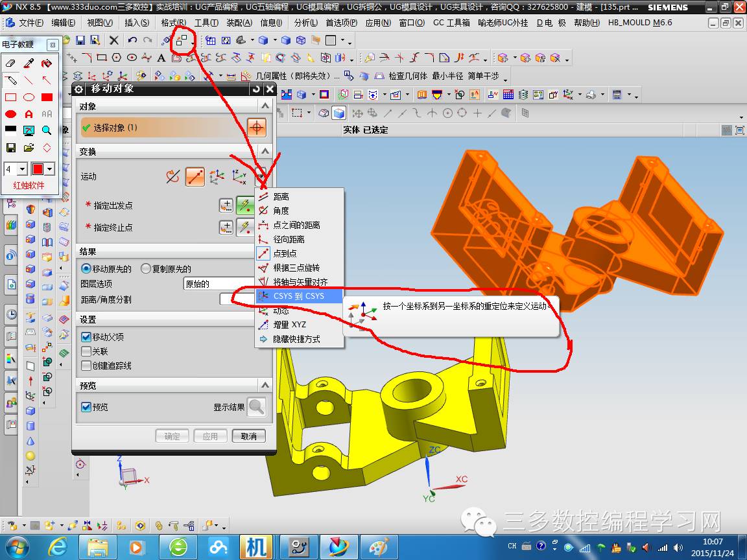The height and width of the screenshot is (560, 747).
Task: Open the 图层选项 (Layer Option) dropdown
Action: pos(219,285)
